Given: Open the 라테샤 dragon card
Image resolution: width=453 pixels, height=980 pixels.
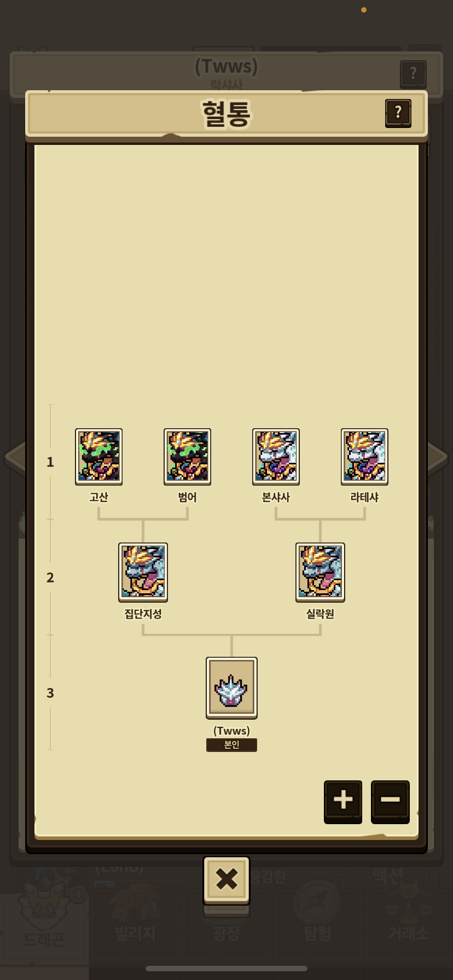Looking at the screenshot, I should [364, 457].
